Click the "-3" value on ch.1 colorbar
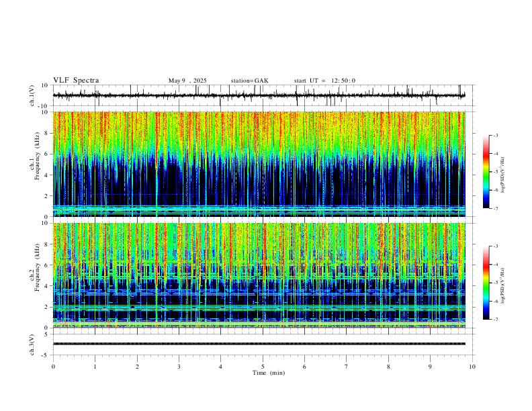The height and width of the screenshot is (411, 532). pos(495,135)
